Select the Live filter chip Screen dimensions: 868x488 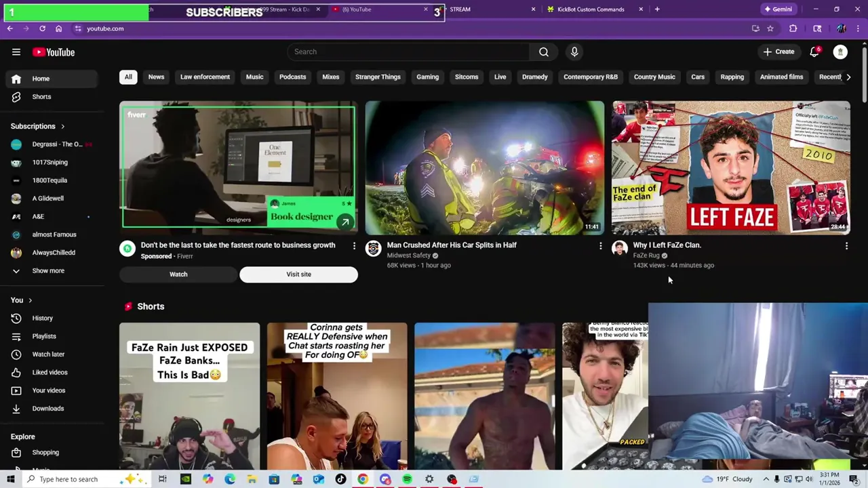point(500,77)
